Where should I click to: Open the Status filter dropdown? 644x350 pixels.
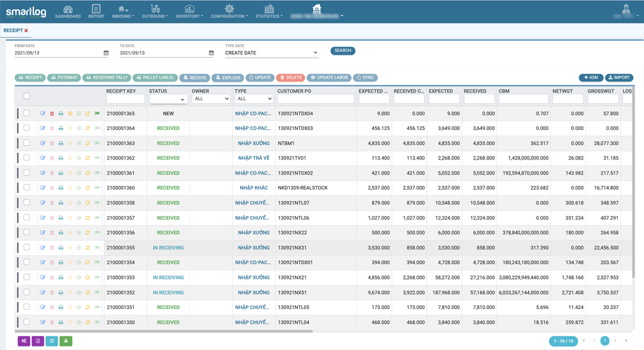[168, 99]
